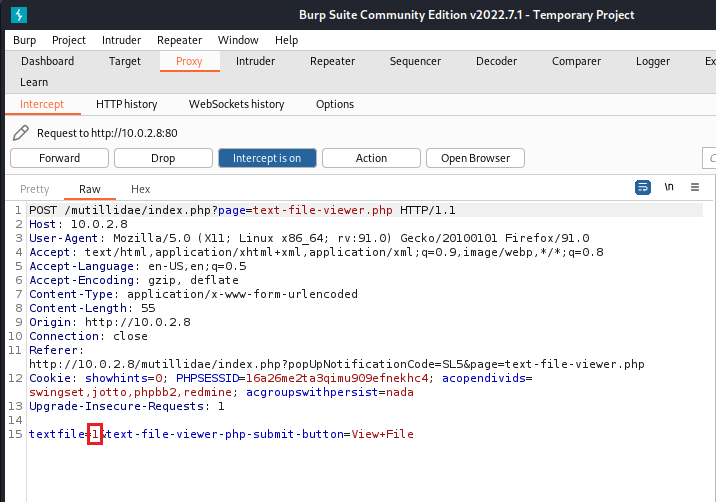Viewport: 716px width, 502px height.
Task: Click 'Upgrade-Insecure-Requests: 1' line
Action: pos(127,406)
